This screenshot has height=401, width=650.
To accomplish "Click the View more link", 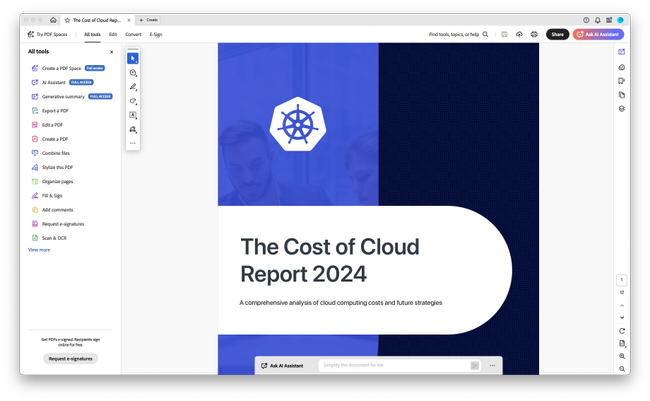I will pyautogui.click(x=39, y=250).
